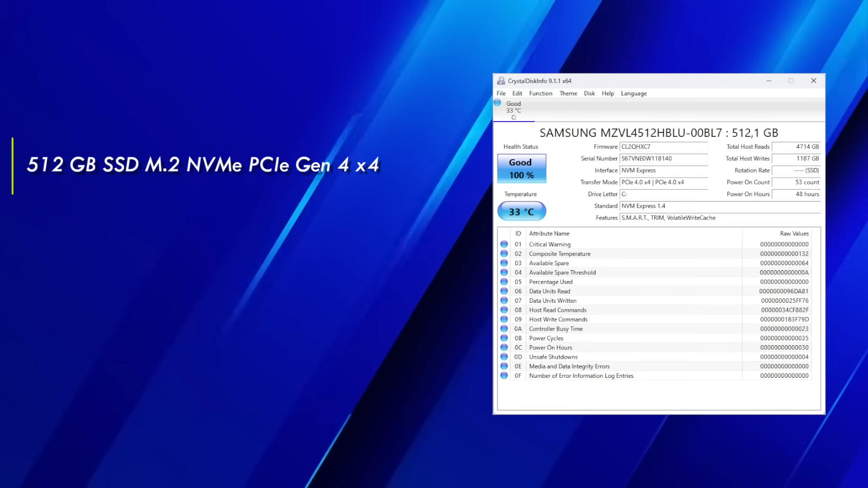Click the status orb beside Power Cycles
This screenshot has height=488, width=868.
[x=504, y=338]
